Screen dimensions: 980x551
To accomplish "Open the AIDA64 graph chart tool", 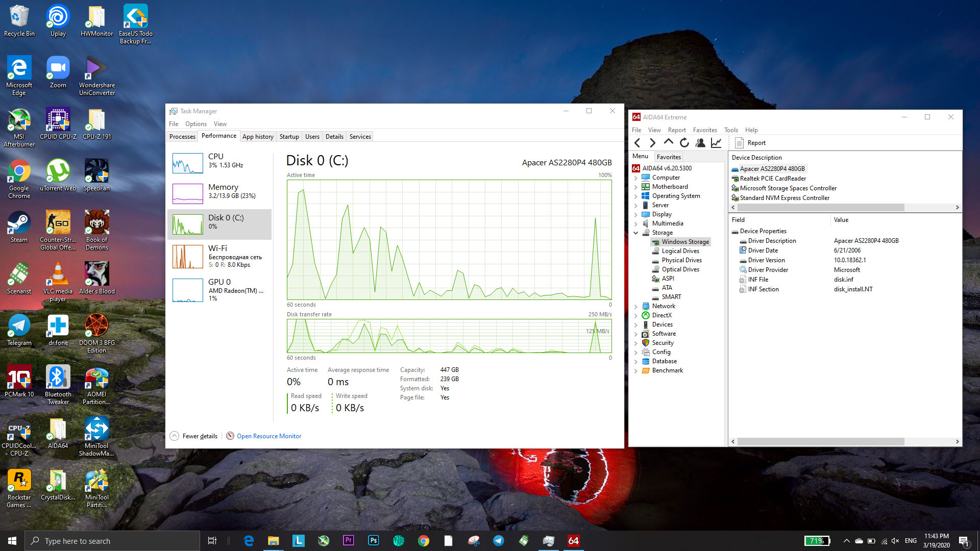I will 716,143.
